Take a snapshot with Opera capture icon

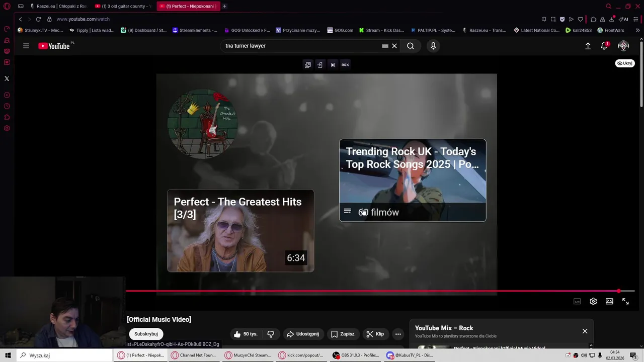pyautogui.click(x=553, y=19)
